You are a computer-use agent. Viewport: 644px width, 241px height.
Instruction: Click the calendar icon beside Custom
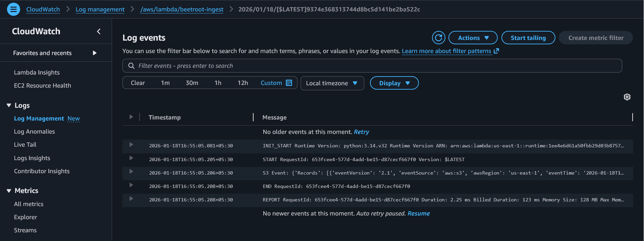click(x=289, y=83)
